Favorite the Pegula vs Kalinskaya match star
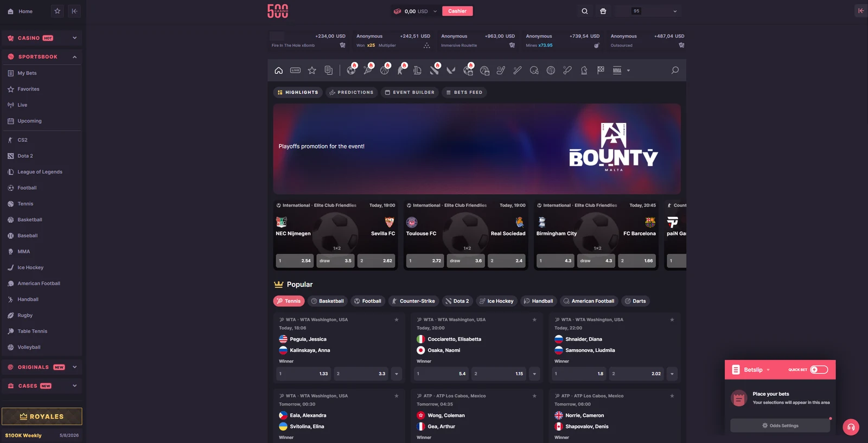The width and height of the screenshot is (868, 443). pyautogui.click(x=397, y=320)
